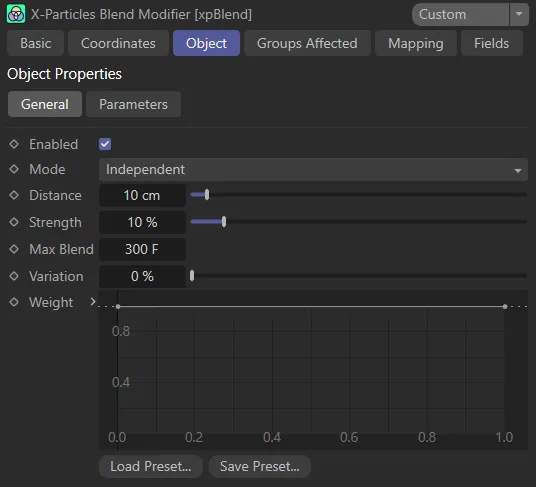The width and height of the screenshot is (536, 487).
Task: Click the arrow button beside Custom
Action: point(519,14)
